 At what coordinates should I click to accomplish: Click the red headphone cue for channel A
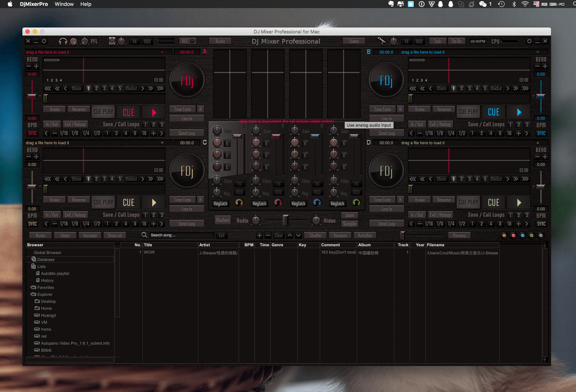278,203
